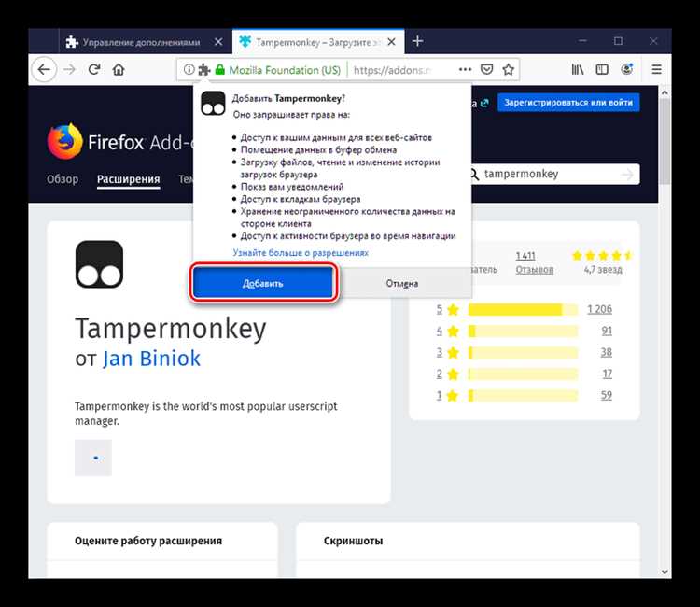Viewport: 700px width, 607px height.
Task: Open the 38 three-star review count
Action: click(607, 352)
